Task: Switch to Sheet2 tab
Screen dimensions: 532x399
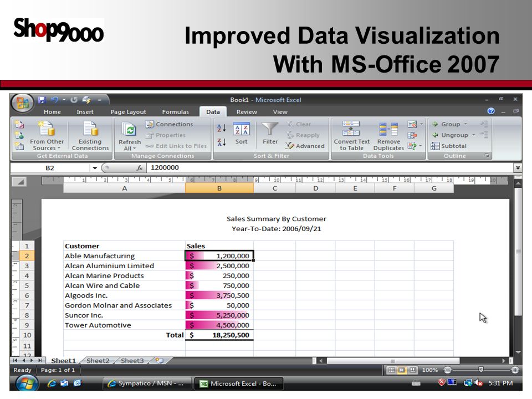Action: (98, 361)
